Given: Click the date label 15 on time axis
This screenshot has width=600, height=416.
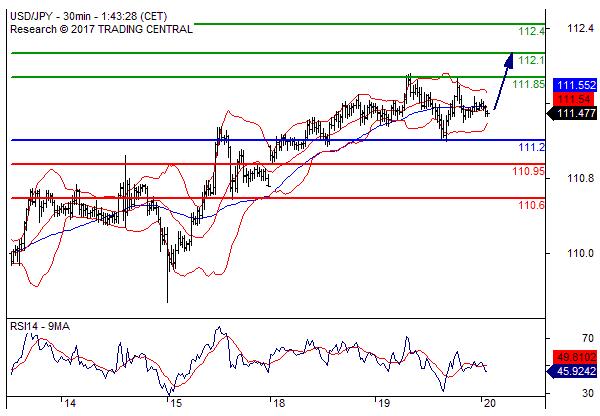Looking at the screenshot, I should [x=176, y=403].
